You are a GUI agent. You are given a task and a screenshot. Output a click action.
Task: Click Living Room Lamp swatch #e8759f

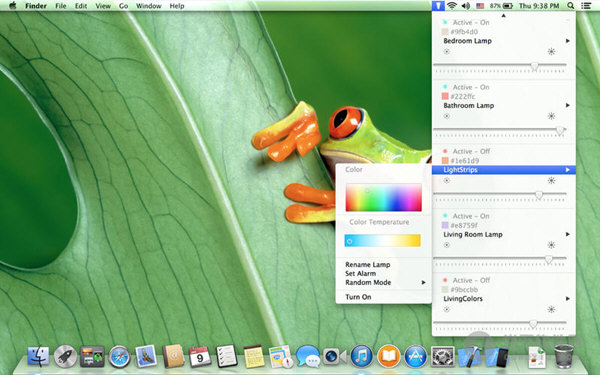click(x=445, y=225)
